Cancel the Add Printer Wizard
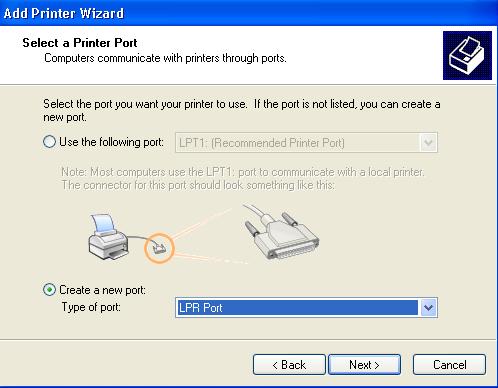The height and width of the screenshot is (388, 498). [449, 365]
